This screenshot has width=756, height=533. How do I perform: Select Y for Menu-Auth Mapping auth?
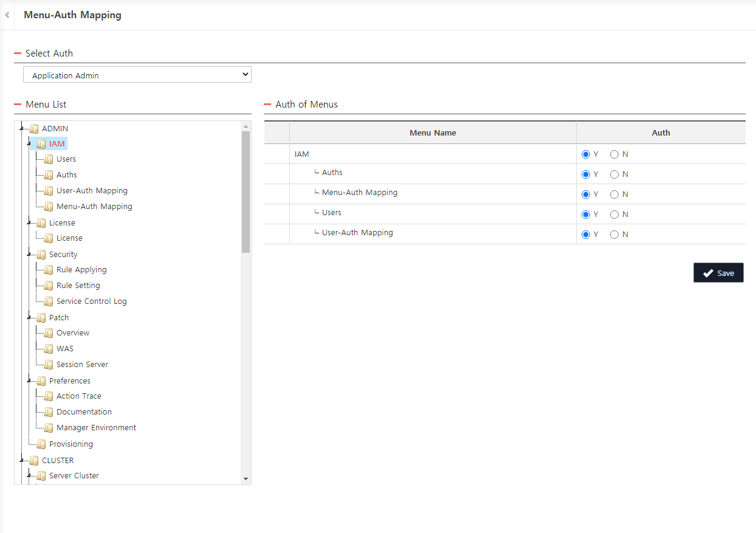click(584, 194)
